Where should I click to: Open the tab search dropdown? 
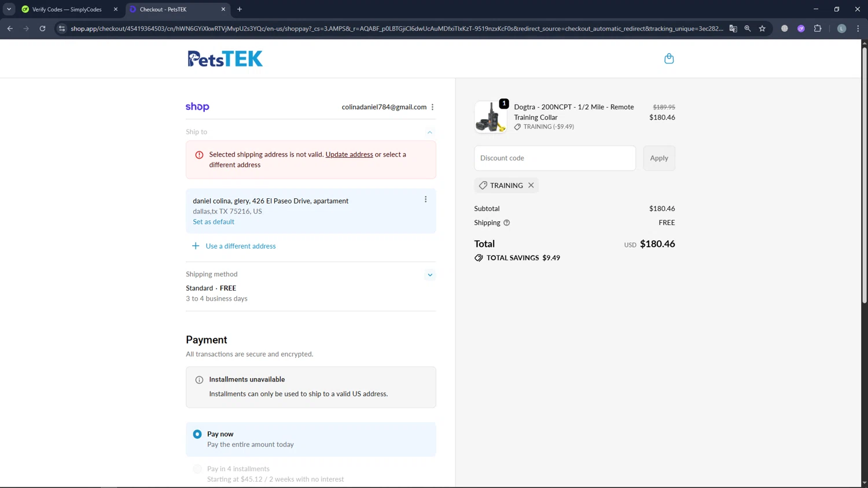[x=9, y=9]
